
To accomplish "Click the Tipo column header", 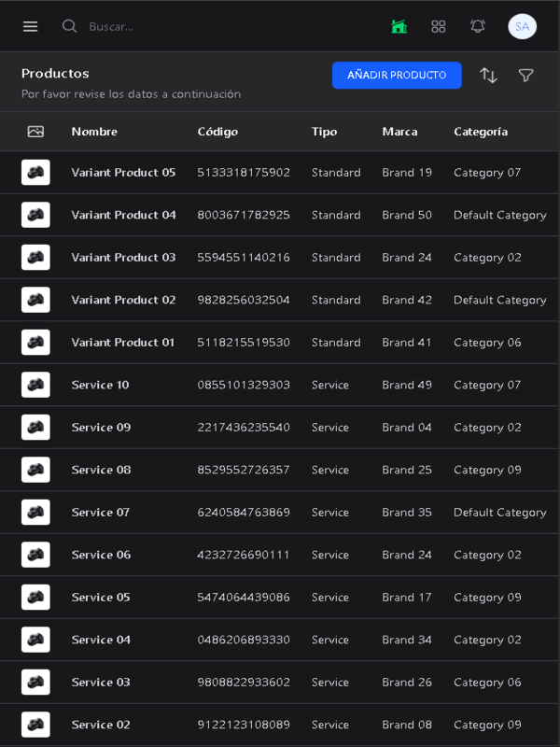I will 324,132.
